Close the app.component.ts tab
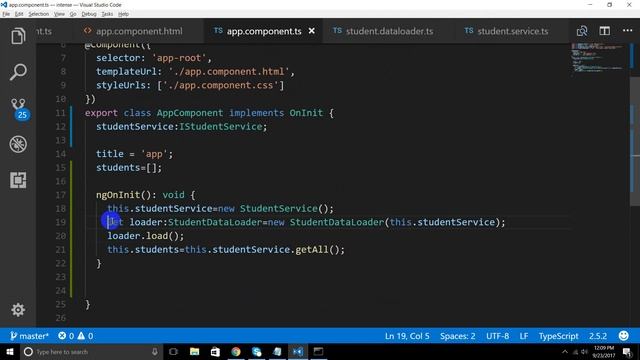 [311, 31]
